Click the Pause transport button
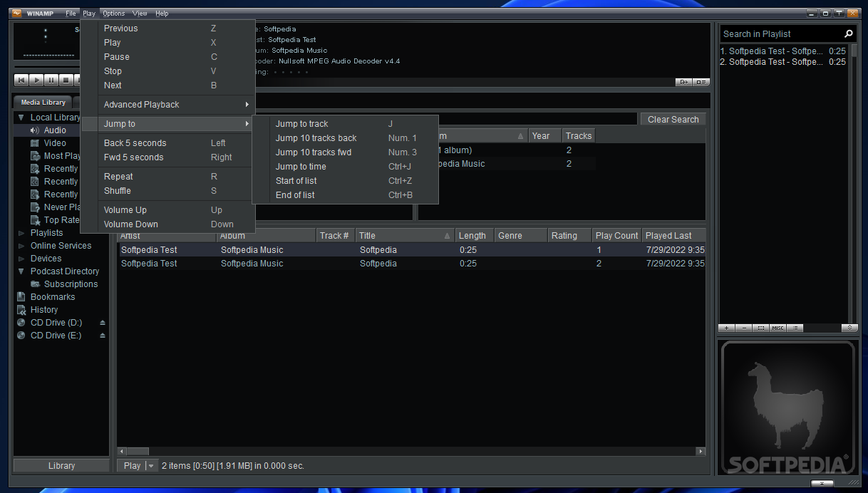868x493 pixels. click(x=51, y=81)
